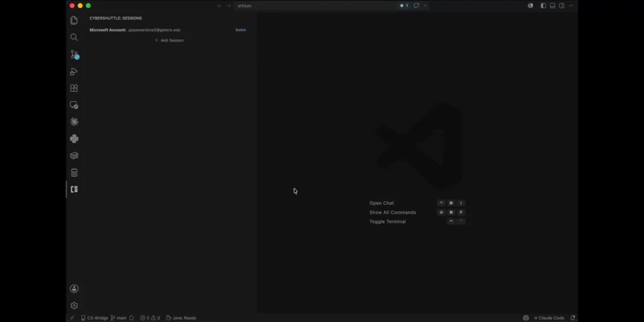Expand the chat dropdown arrow in title bar
The width and height of the screenshot is (644, 322).
425,6
